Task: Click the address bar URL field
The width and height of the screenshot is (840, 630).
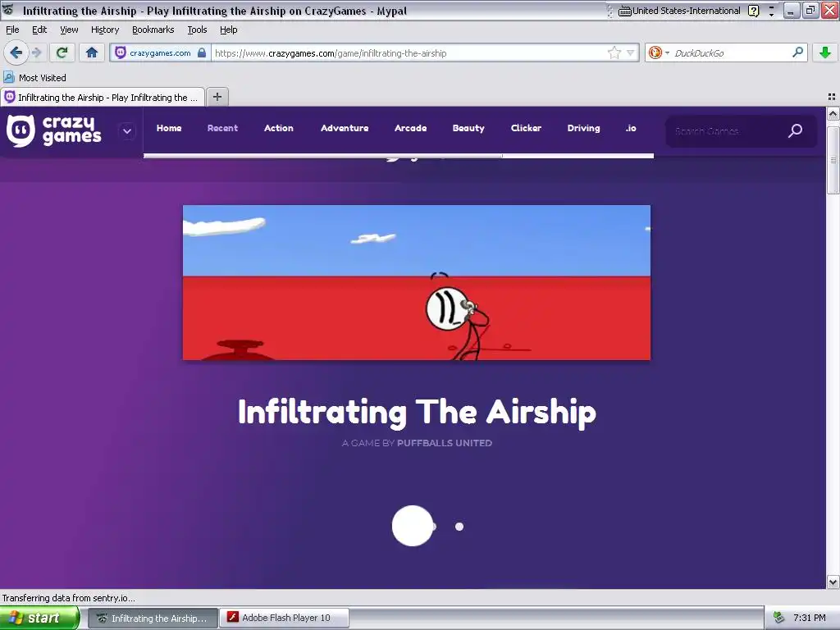Action: [x=410, y=53]
